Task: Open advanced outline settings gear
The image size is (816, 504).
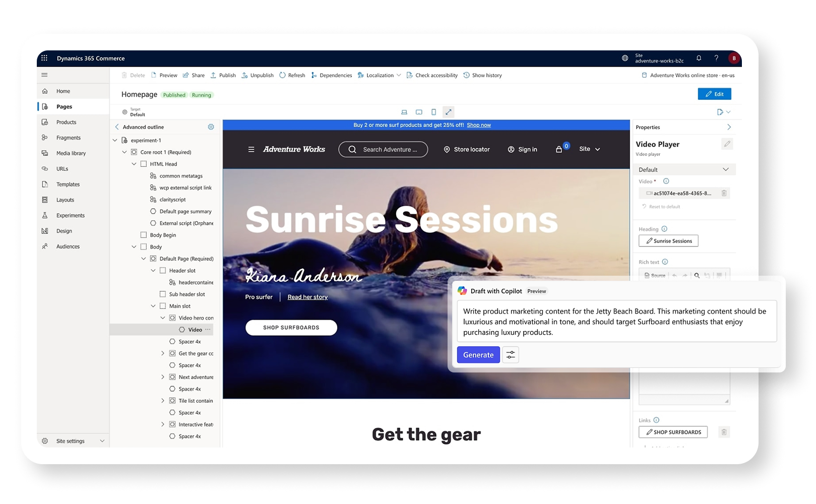Action: (211, 127)
